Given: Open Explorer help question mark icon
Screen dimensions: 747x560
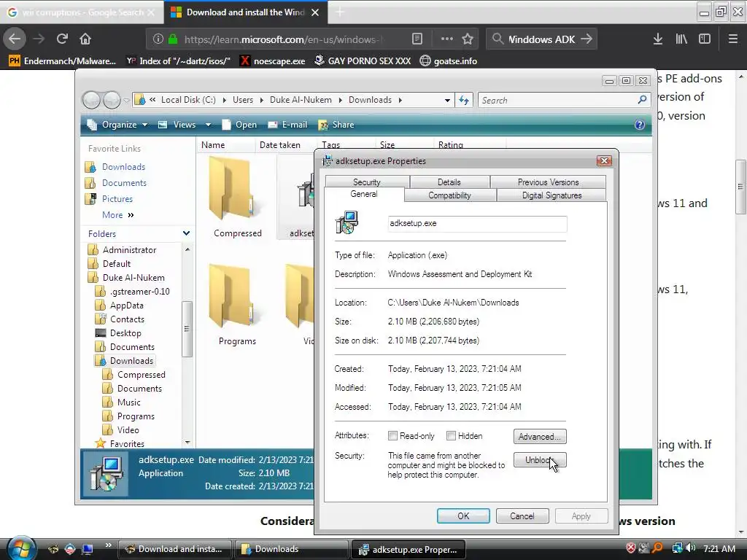Looking at the screenshot, I should (x=640, y=125).
